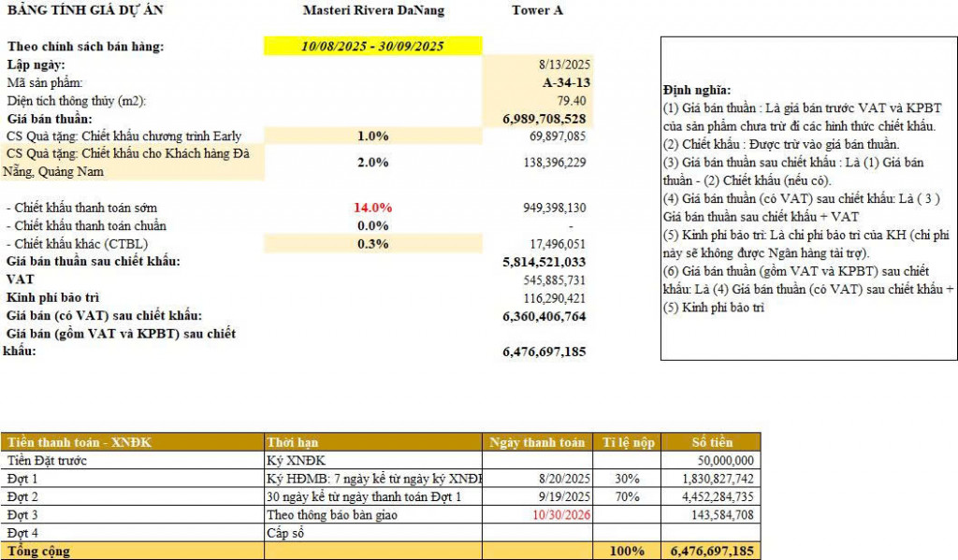Click the title 'BẢNG TÍNH GIÁ DỰ ÁN'
Image resolution: width=958 pixels, height=560 pixels.
point(85,9)
